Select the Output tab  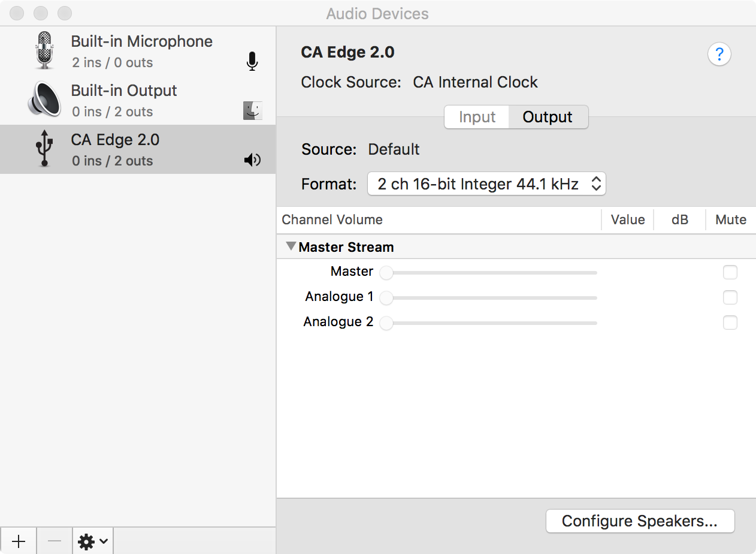pos(548,117)
